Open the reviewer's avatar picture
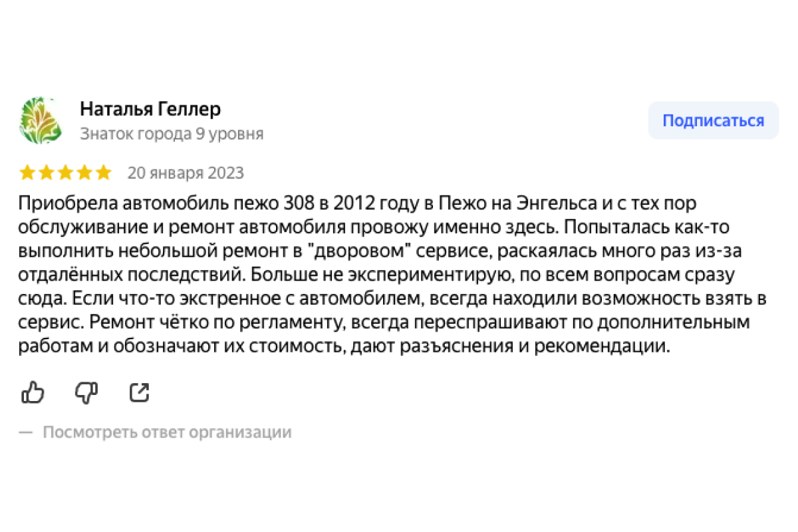Viewport: 798px width, 532px height. coord(41,120)
